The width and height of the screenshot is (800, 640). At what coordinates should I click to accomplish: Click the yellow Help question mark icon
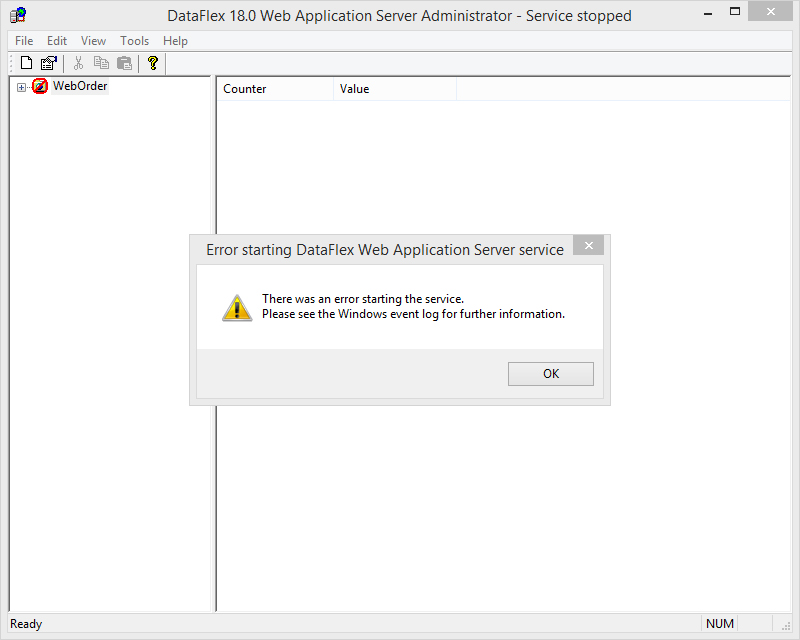click(153, 63)
